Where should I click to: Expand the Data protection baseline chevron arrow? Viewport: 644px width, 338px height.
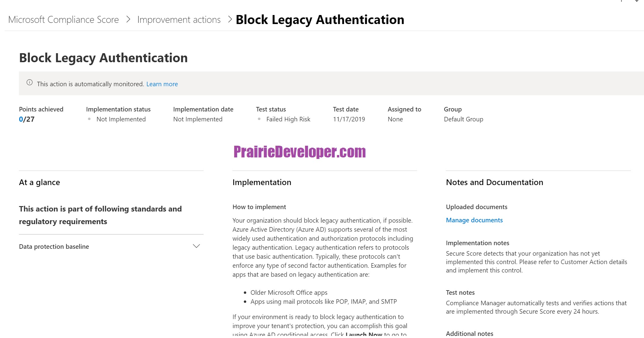196,246
